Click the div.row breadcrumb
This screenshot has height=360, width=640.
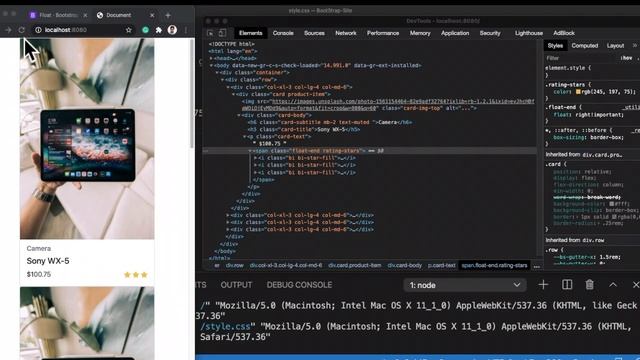point(234,266)
